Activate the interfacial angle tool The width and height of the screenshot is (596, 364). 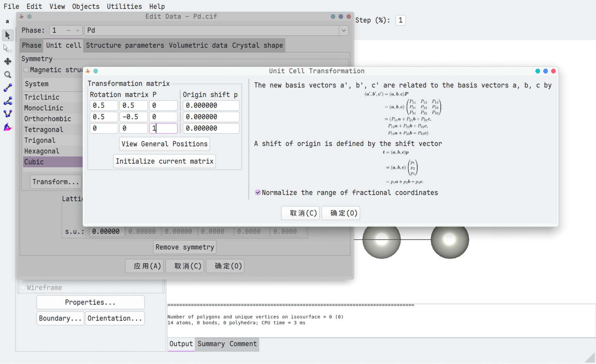(8, 127)
